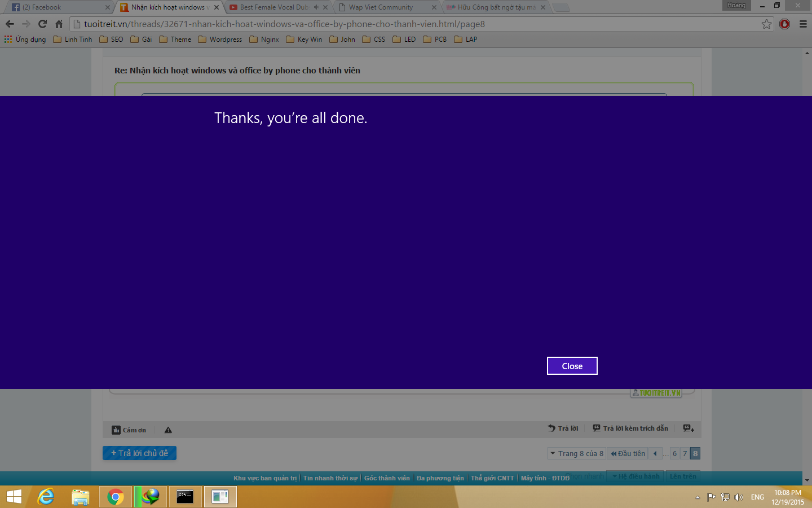Reload the page with the refresh icon
The width and height of the screenshot is (812, 508).
(x=42, y=24)
